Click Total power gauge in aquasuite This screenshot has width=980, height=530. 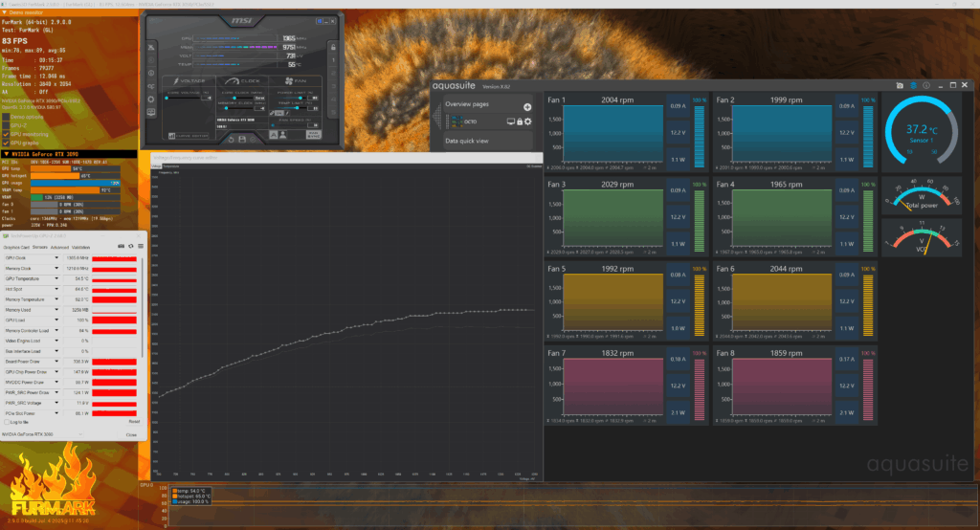922,196
